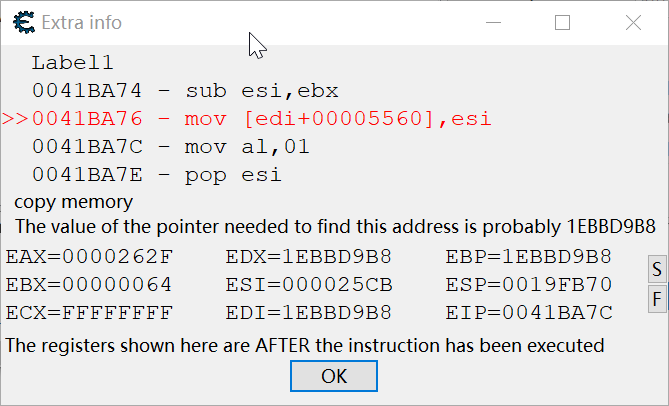Click the copy memory link
The width and height of the screenshot is (669, 406).
[x=73, y=202]
